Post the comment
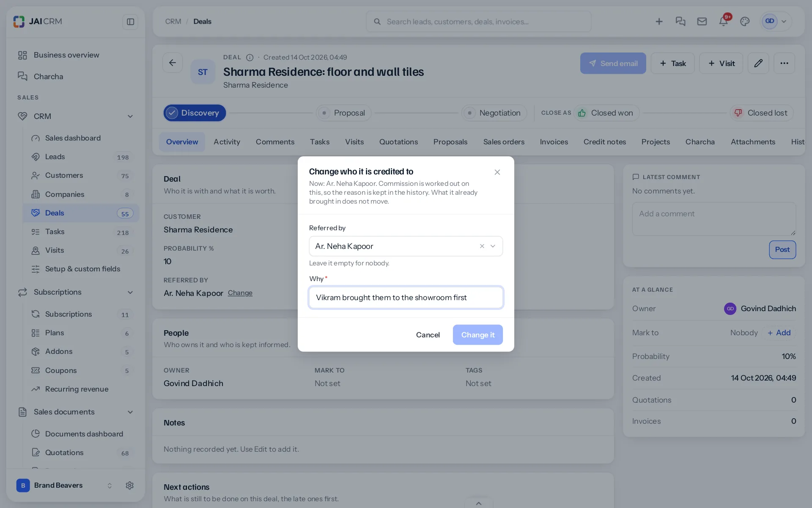This screenshot has width=812, height=508. 782,250
